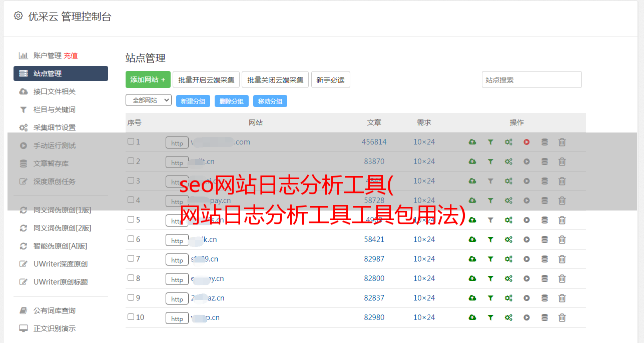Click cloud upload icon in row 6
The width and height of the screenshot is (644, 343).
pos(472,239)
